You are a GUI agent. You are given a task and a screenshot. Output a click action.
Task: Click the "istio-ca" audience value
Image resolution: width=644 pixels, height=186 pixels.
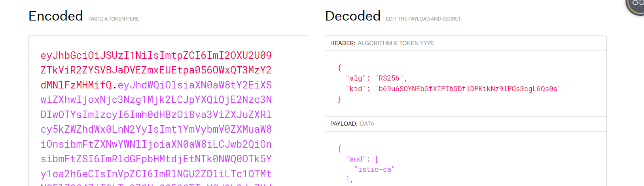click(374, 169)
